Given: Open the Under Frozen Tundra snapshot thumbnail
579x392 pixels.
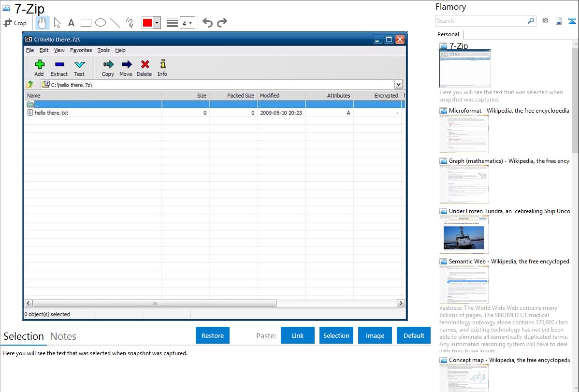Looking at the screenshot, I should point(464,234).
